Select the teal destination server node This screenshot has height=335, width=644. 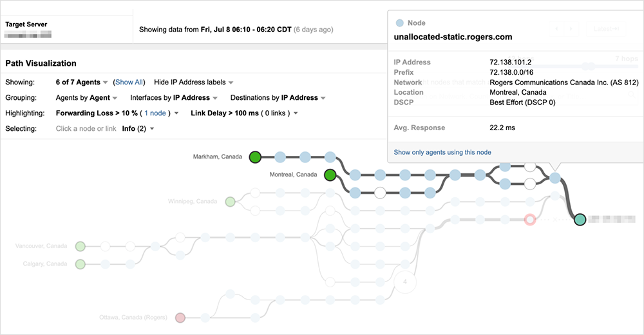(x=580, y=220)
